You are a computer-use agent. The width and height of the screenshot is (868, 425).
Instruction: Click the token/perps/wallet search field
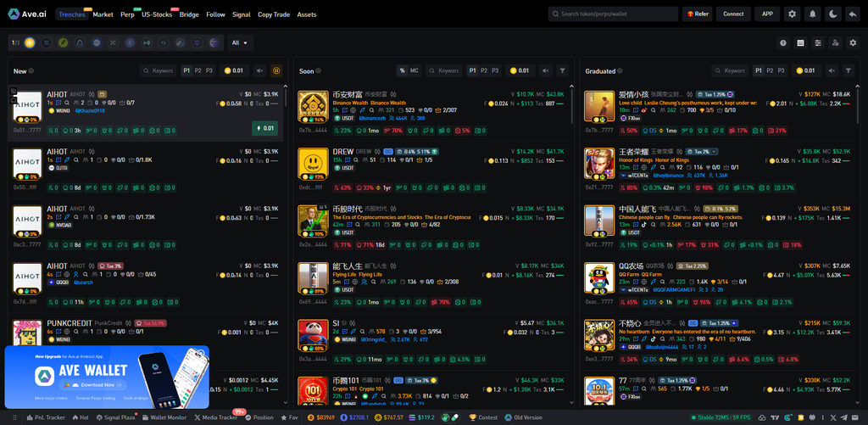(614, 14)
